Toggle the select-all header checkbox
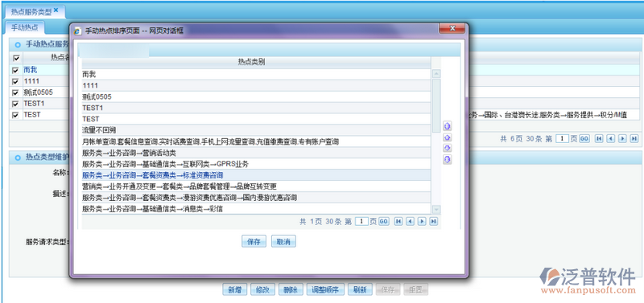Image resolution: width=644 pixels, height=303 pixels. point(15,58)
